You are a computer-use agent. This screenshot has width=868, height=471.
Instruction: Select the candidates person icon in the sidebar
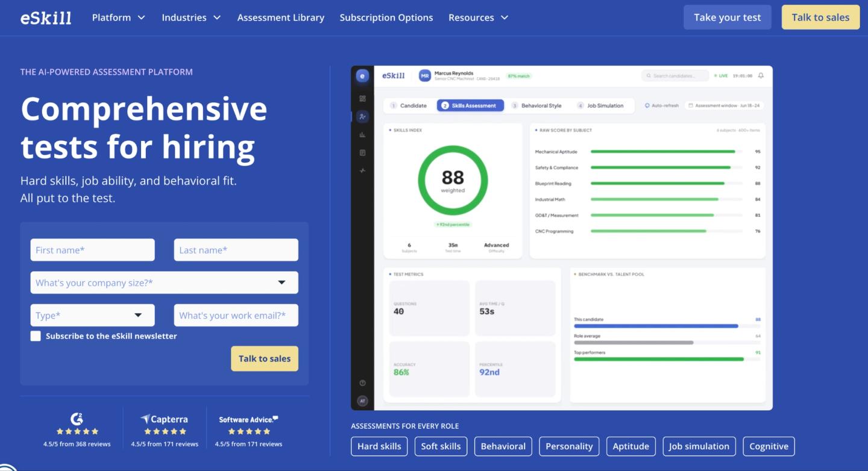tap(362, 117)
